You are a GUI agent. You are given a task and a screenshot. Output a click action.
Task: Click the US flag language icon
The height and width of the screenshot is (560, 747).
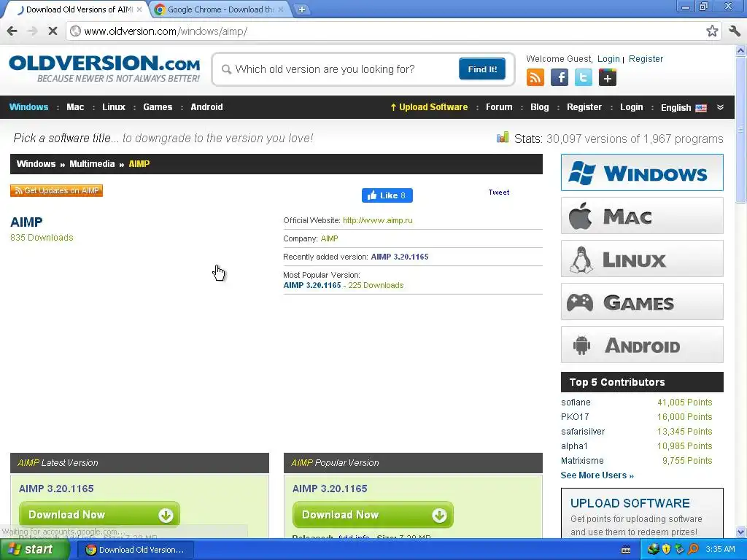701,108
